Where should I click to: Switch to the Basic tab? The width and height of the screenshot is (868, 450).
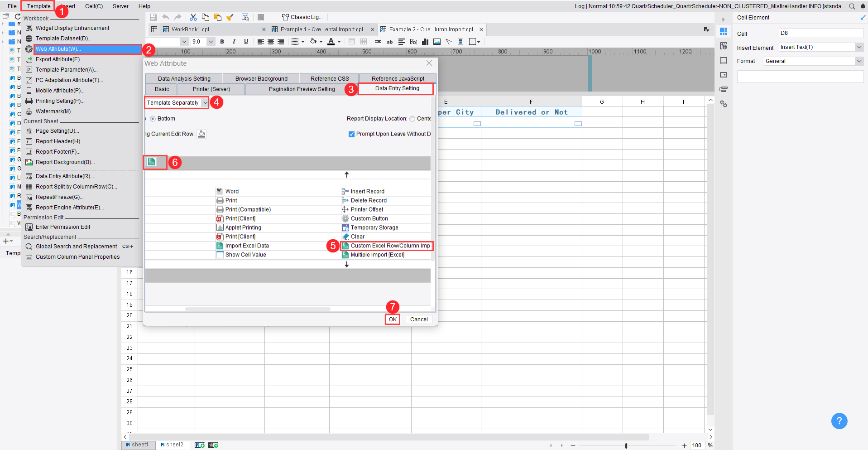[x=162, y=89]
